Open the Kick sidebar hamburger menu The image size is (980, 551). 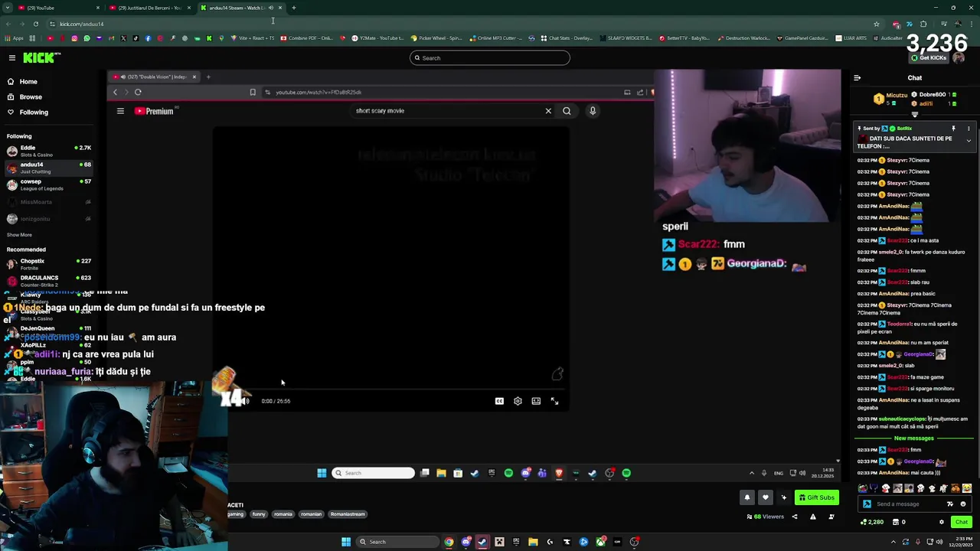point(12,58)
